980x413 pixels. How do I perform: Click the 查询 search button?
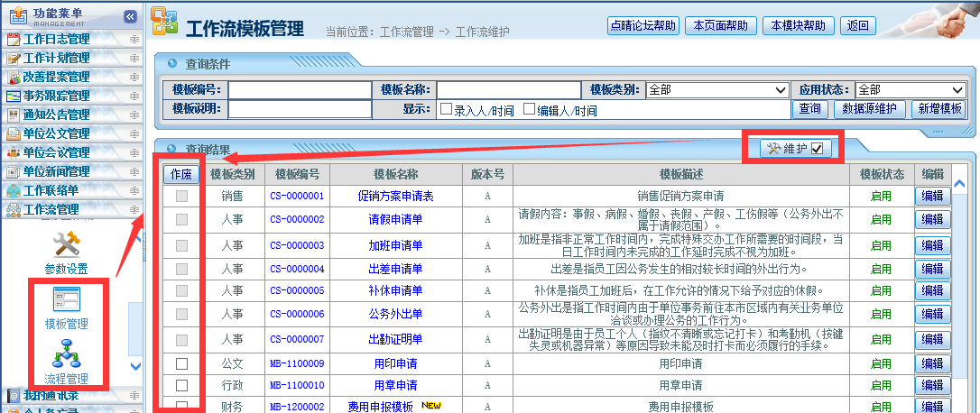click(x=809, y=109)
